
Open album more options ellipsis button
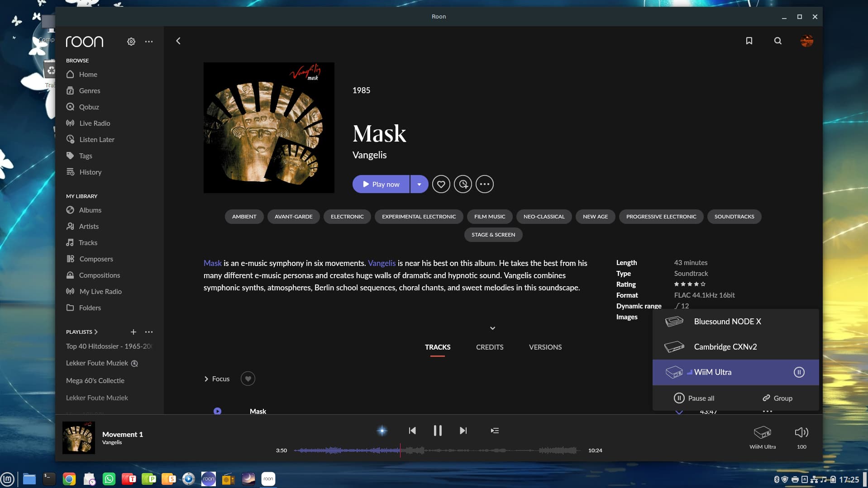click(485, 184)
